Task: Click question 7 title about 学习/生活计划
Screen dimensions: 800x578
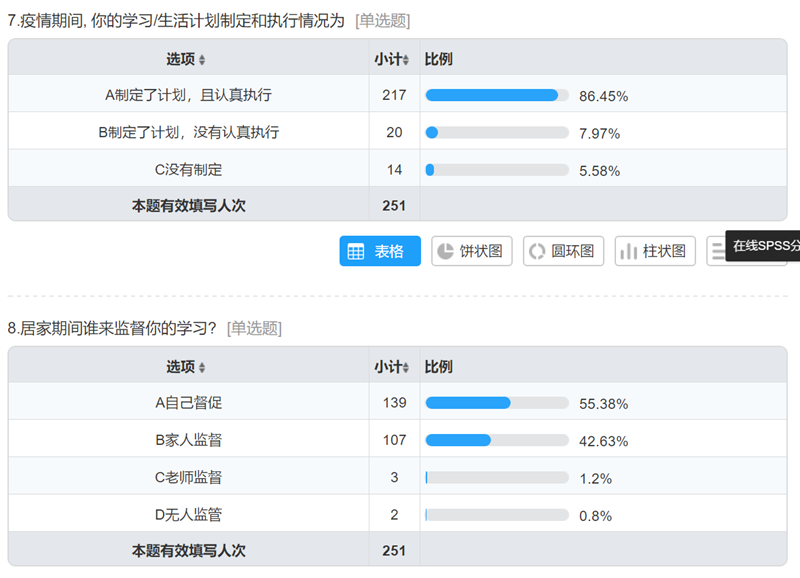Action: [x=180, y=20]
